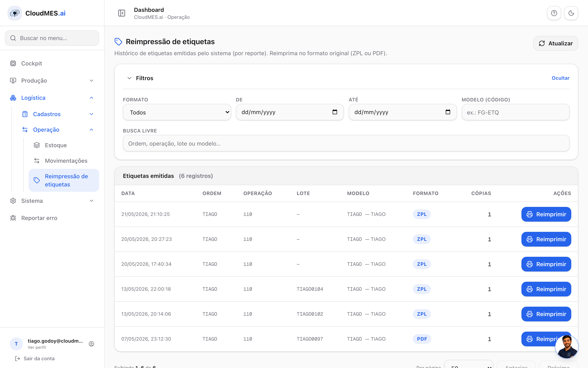Click the Logística boxes icon

(13, 98)
